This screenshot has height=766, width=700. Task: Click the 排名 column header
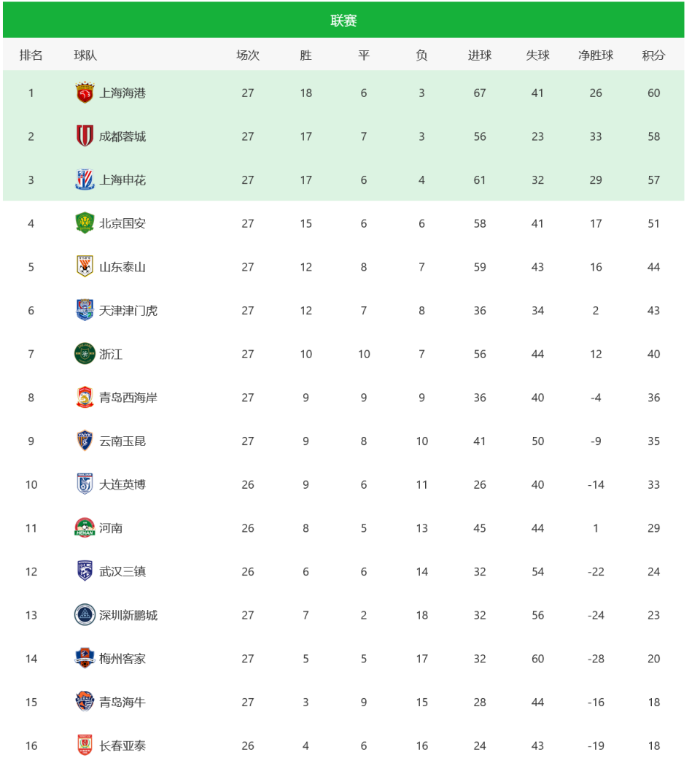click(x=31, y=55)
